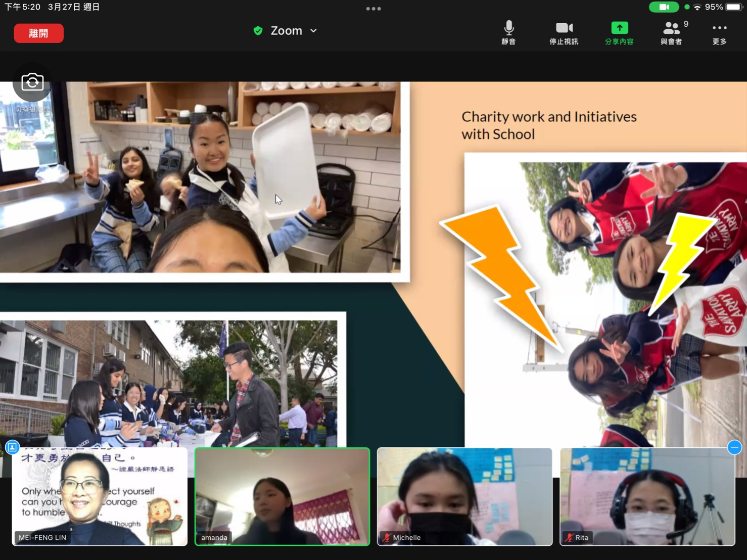Select Michelle's video thumbnail
Viewport: 747px width, 560px height.
click(x=464, y=496)
